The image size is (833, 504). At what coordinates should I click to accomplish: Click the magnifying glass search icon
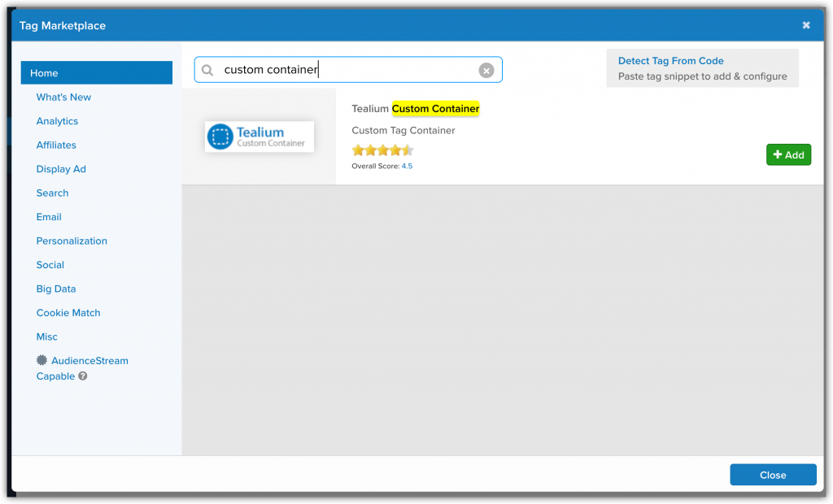tap(207, 70)
